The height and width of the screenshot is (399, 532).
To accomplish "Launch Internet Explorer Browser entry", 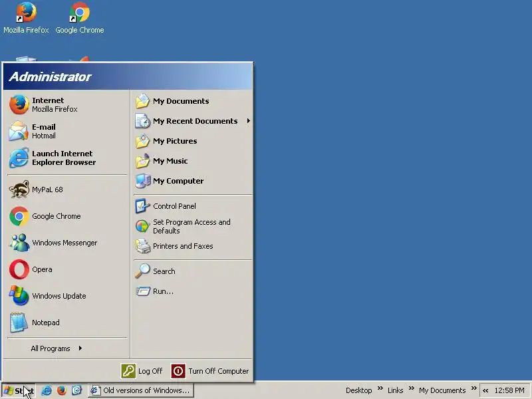I will click(67, 158).
